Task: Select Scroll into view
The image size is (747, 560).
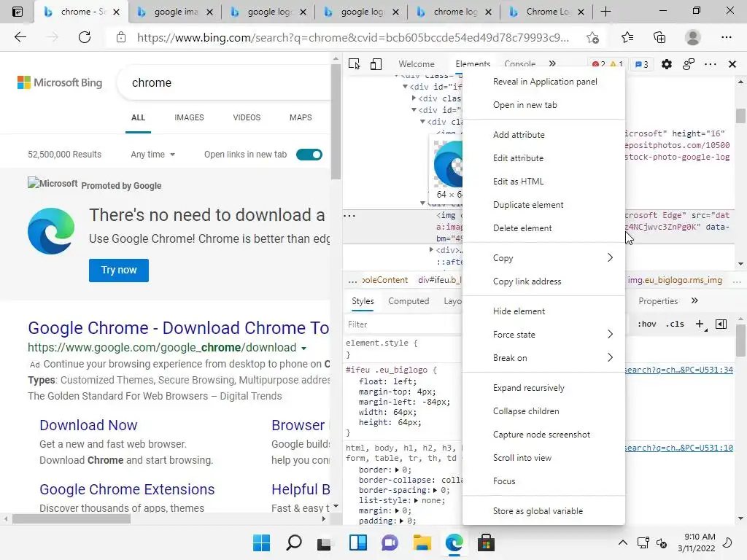Action: (543, 458)
